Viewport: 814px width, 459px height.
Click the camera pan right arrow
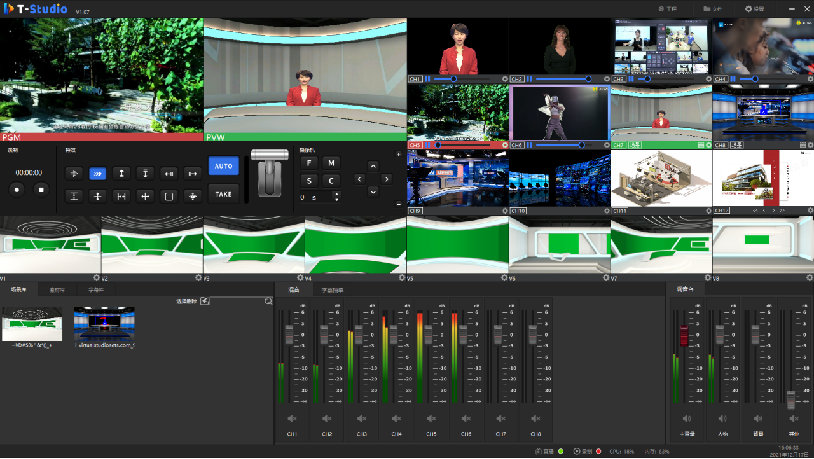(x=387, y=179)
